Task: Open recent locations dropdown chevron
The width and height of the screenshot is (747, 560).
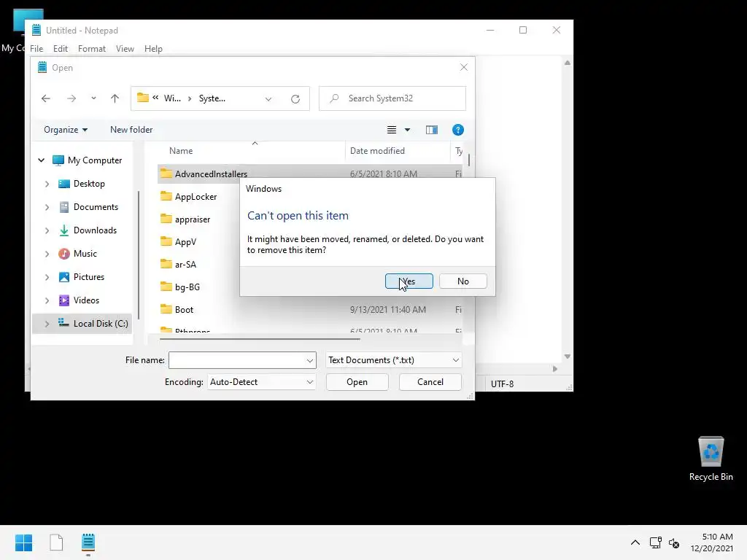Action: point(93,98)
